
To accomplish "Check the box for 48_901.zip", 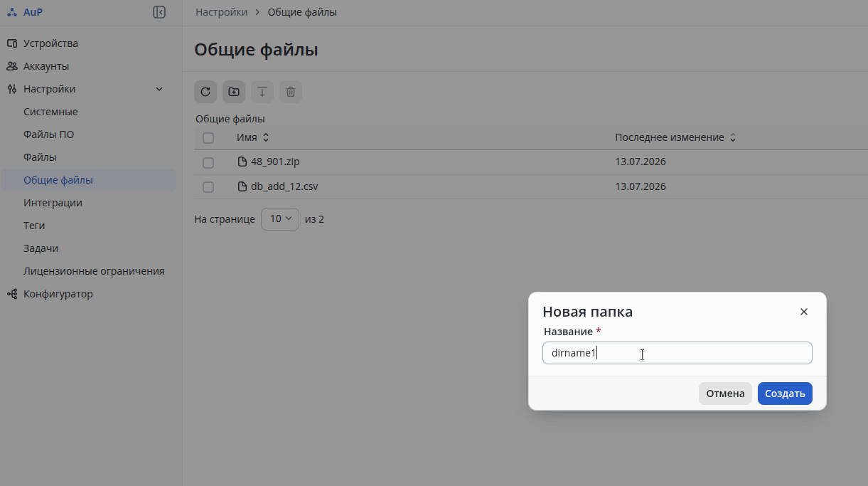I will tap(208, 162).
